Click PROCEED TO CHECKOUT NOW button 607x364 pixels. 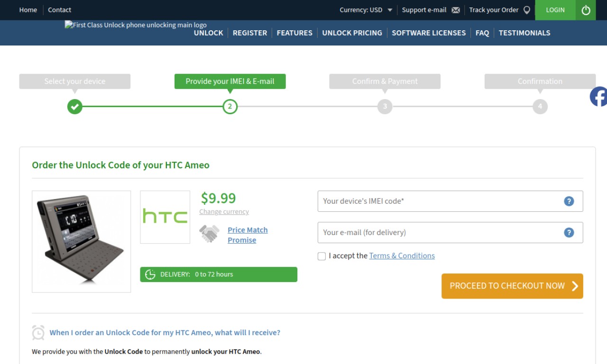point(512,286)
